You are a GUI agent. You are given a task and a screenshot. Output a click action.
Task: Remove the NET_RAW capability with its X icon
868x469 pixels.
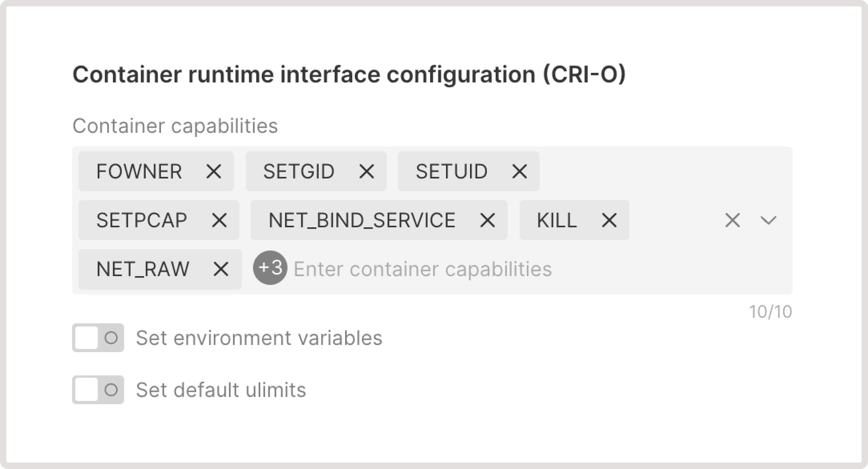click(x=221, y=269)
